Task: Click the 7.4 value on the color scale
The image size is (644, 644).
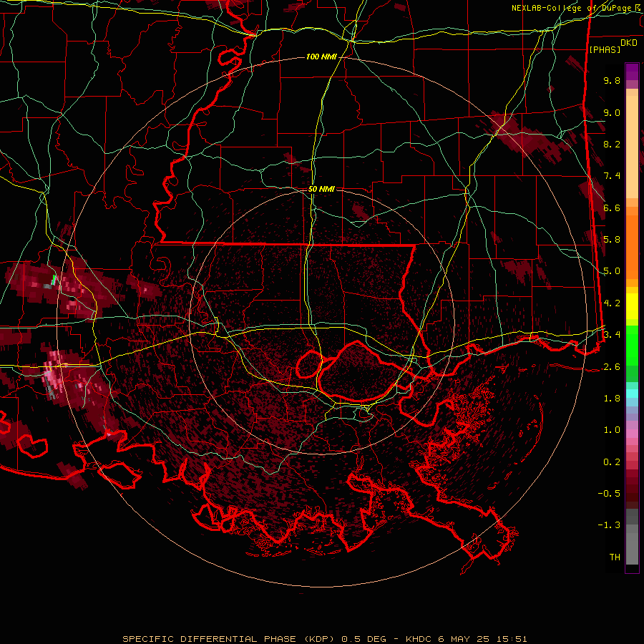Action: point(612,176)
